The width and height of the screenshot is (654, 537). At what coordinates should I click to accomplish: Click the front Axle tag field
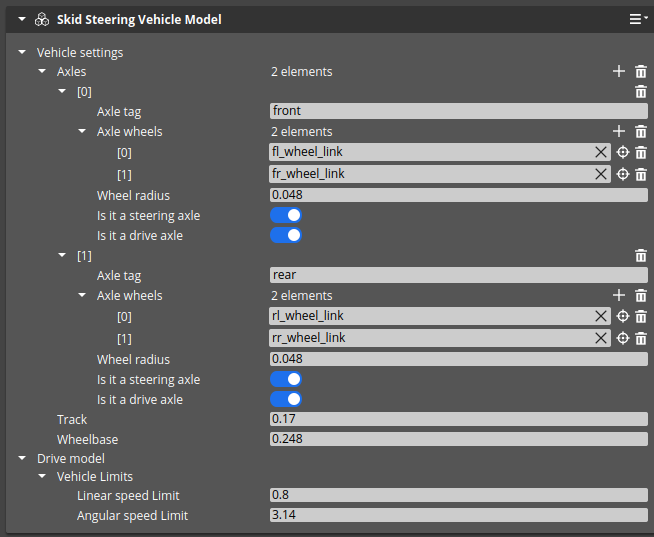click(x=458, y=111)
